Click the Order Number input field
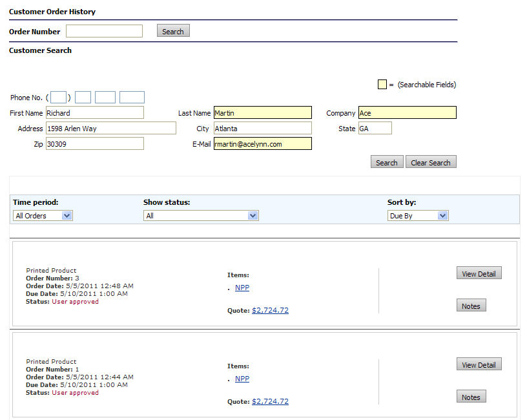Viewport: 527px width, 420px height. [x=104, y=31]
